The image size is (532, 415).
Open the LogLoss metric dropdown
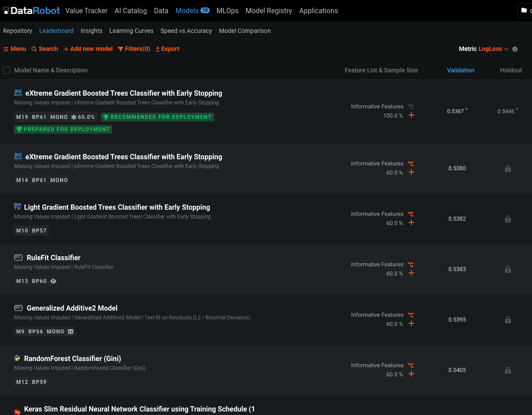tap(493, 49)
